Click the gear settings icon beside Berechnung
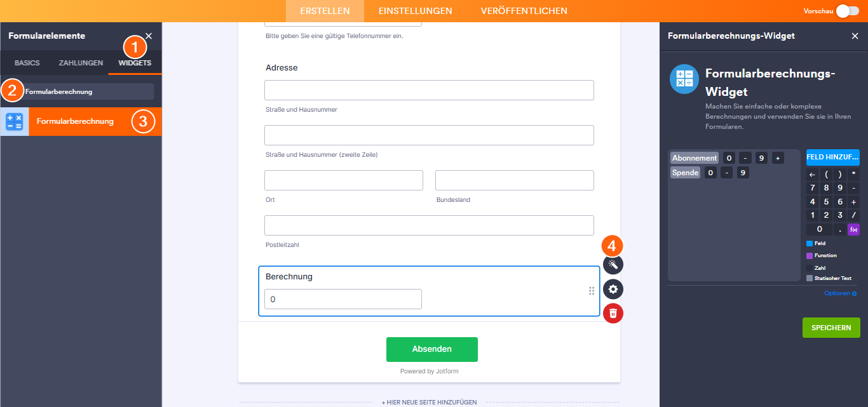 (x=612, y=289)
